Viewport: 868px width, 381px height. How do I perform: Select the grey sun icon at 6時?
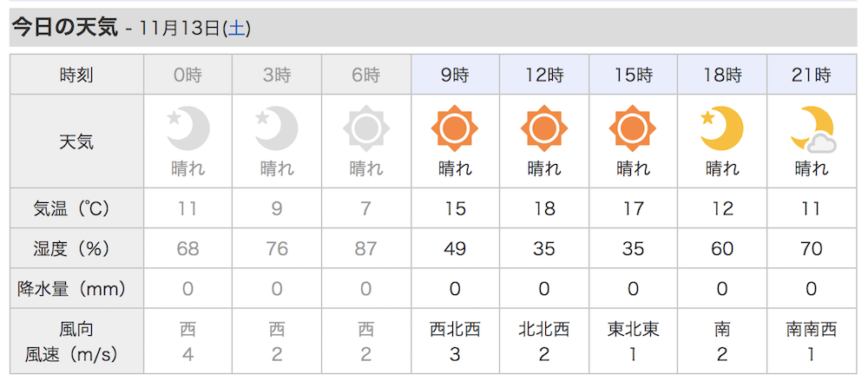(366, 128)
